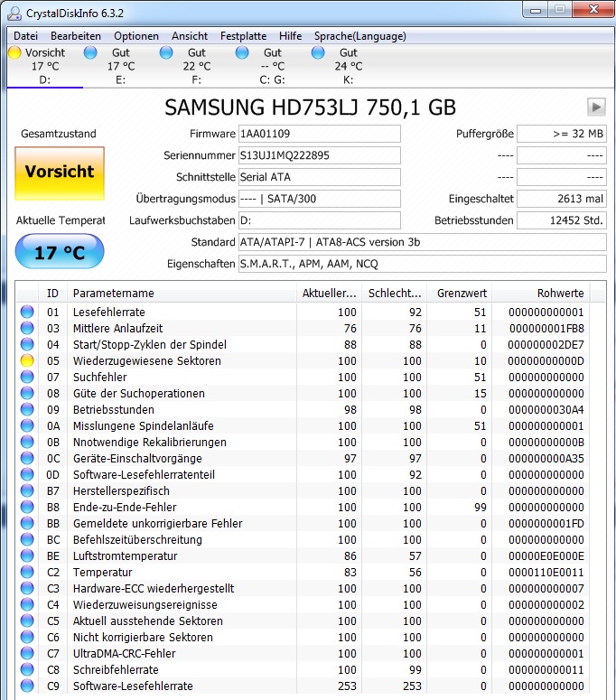Image resolution: width=616 pixels, height=700 pixels.
Task: Click the Puffergröße field >= 32 MB
Action: (562, 134)
